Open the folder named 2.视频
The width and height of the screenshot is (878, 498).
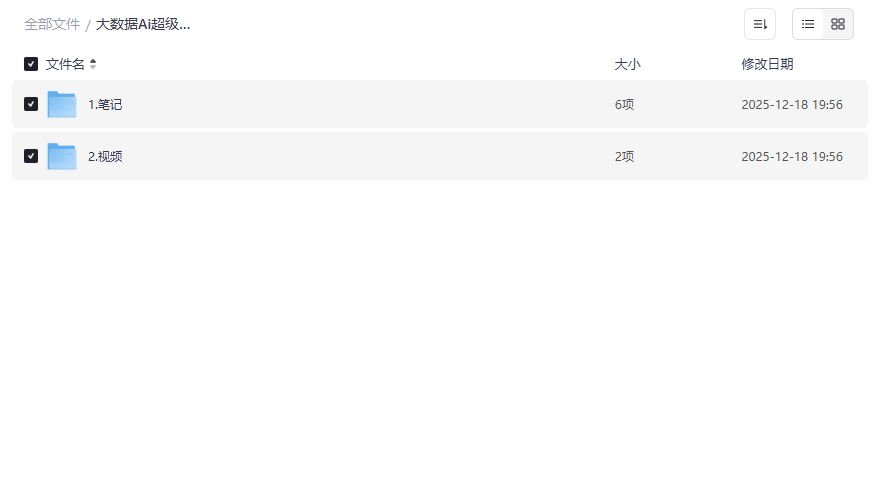point(105,156)
